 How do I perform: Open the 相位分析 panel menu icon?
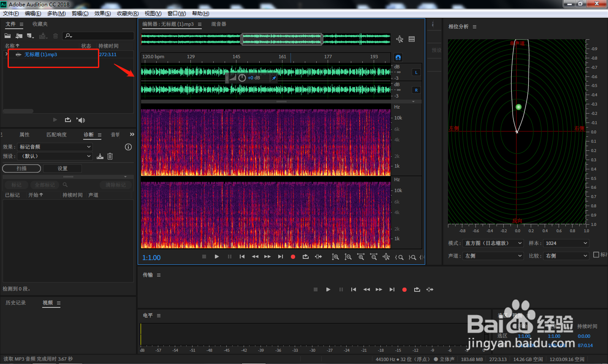475,27
